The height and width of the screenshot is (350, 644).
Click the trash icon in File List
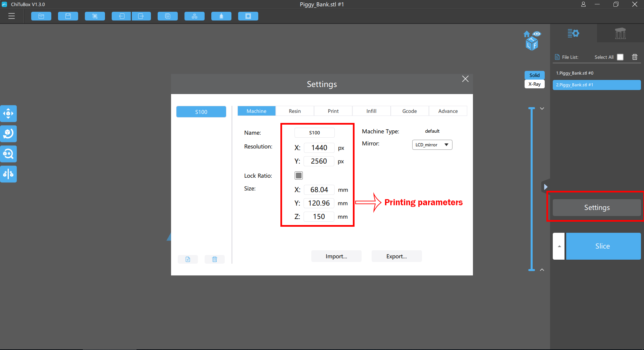click(635, 57)
